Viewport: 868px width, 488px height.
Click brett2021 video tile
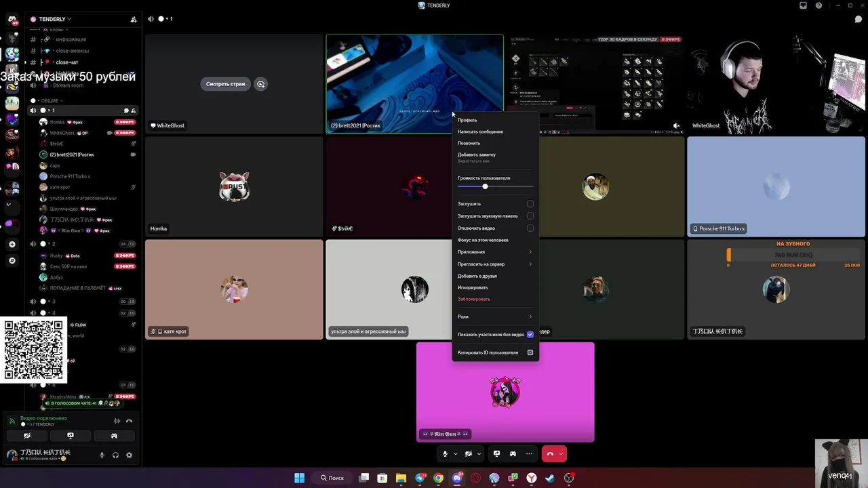[415, 83]
